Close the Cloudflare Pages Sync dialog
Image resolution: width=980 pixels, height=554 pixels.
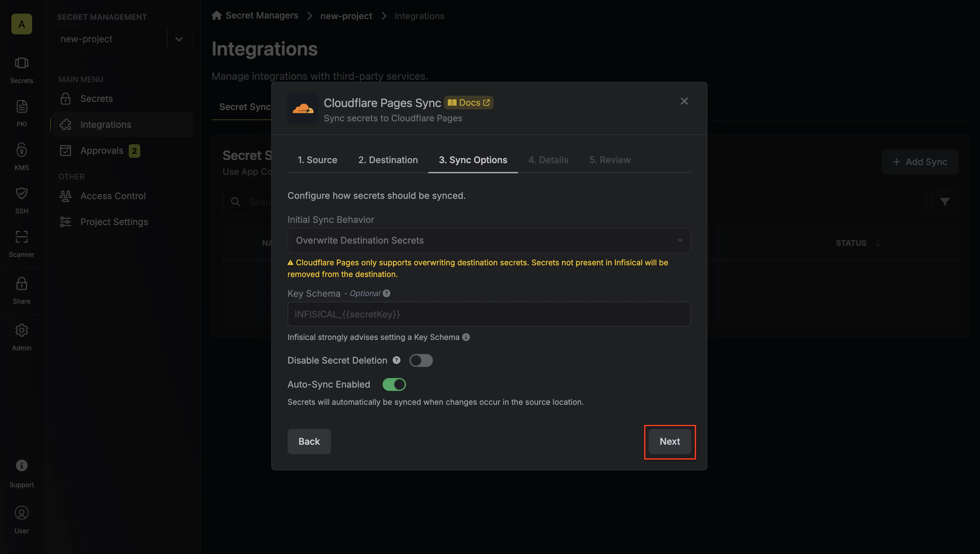tap(684, 101)
